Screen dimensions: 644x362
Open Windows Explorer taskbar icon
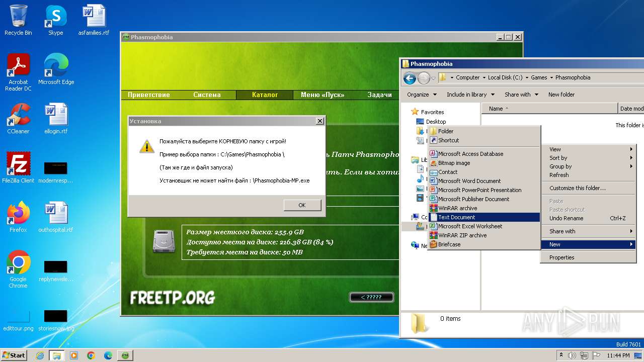(57, 355)
